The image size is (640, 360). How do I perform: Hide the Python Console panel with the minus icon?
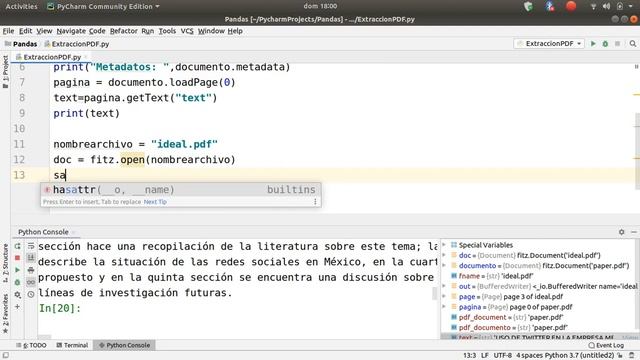[x=634, y=232]
